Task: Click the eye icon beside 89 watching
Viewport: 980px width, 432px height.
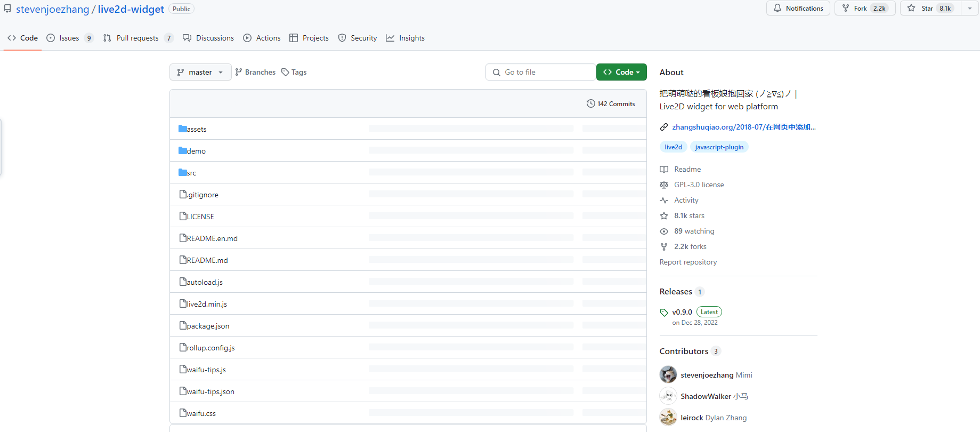Action: click(x=664, y=231)
